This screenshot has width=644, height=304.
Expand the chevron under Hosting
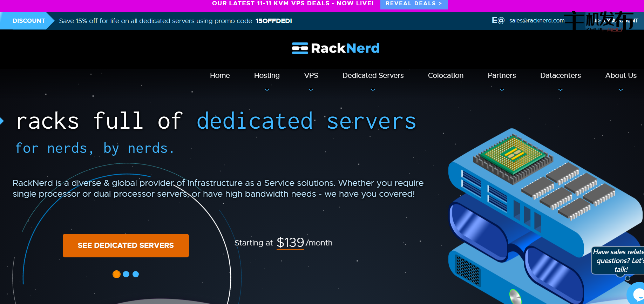(x=267, y=90)
